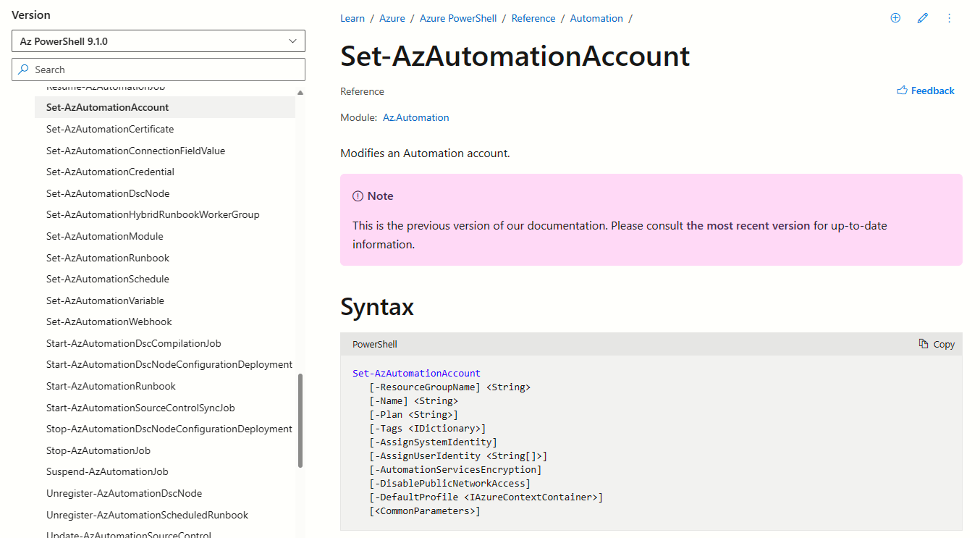Open the Az.Automation module link

[x=416, y=117]
